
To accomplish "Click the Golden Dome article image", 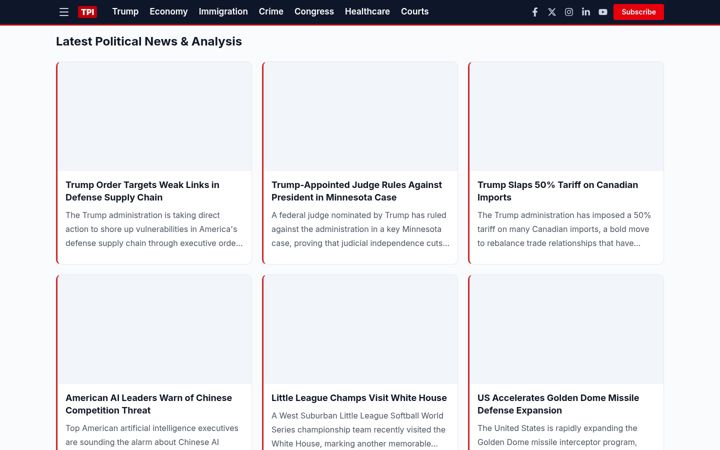I will (567, 329).
